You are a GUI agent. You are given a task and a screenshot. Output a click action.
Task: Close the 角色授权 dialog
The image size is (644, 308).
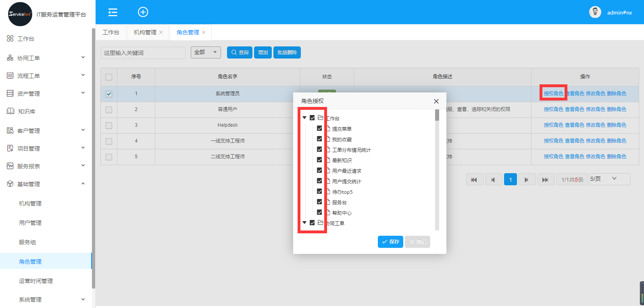pyautogui.click(x=436, y=101)
